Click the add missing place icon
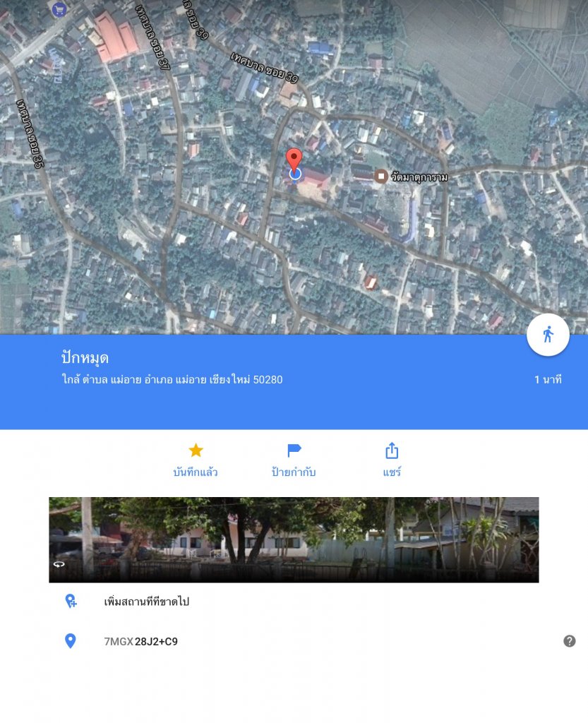This screenshot has width=588, height=723. pyautogui.click(x=71, y=602)
